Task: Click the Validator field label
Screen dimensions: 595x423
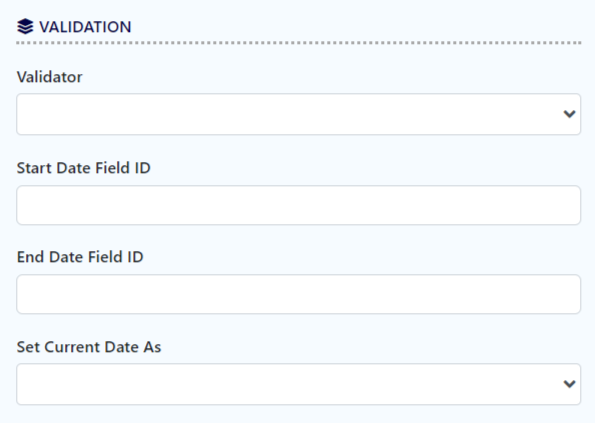Action: pos(49,77)
